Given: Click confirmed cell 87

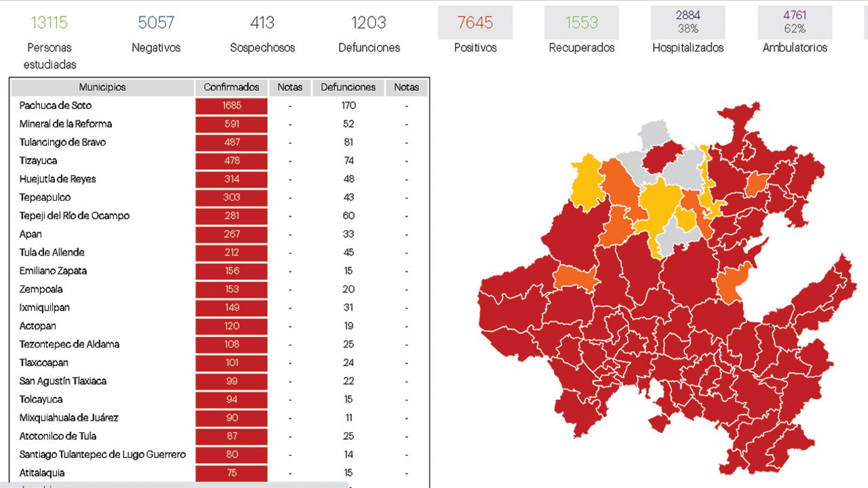Looking at the screenshot, I should click(x=231, y=436).
